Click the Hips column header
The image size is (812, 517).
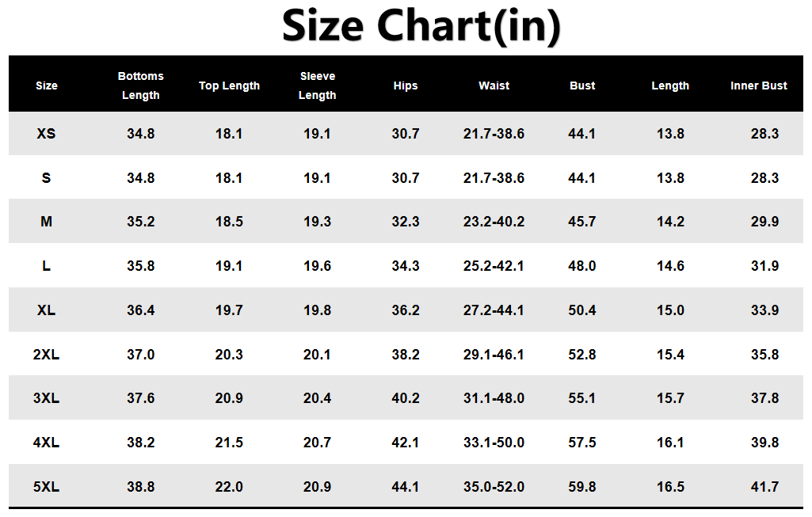pyautogui.click(x=406, y=86)
